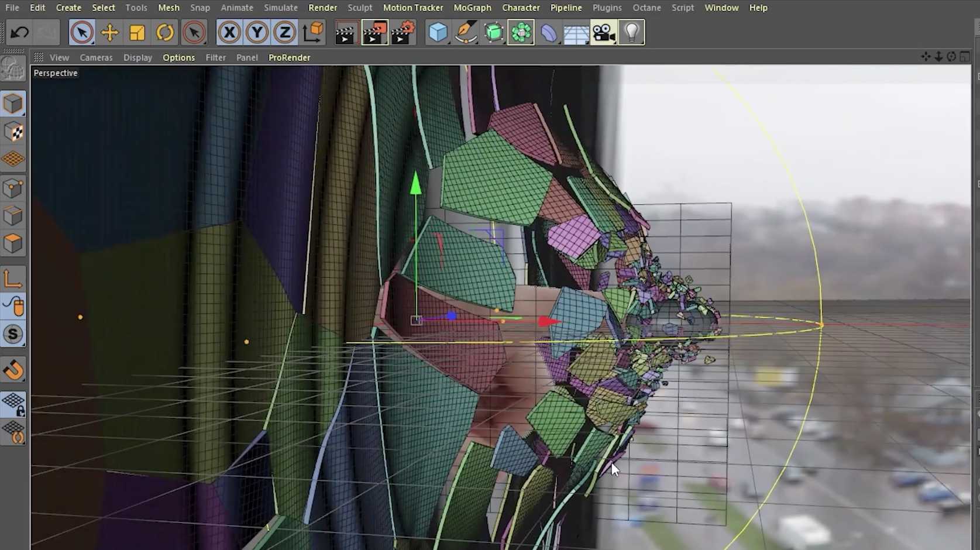Expand the Spline Pen tools dropdown
The image size is (980, 550).
tap(466, 33)
